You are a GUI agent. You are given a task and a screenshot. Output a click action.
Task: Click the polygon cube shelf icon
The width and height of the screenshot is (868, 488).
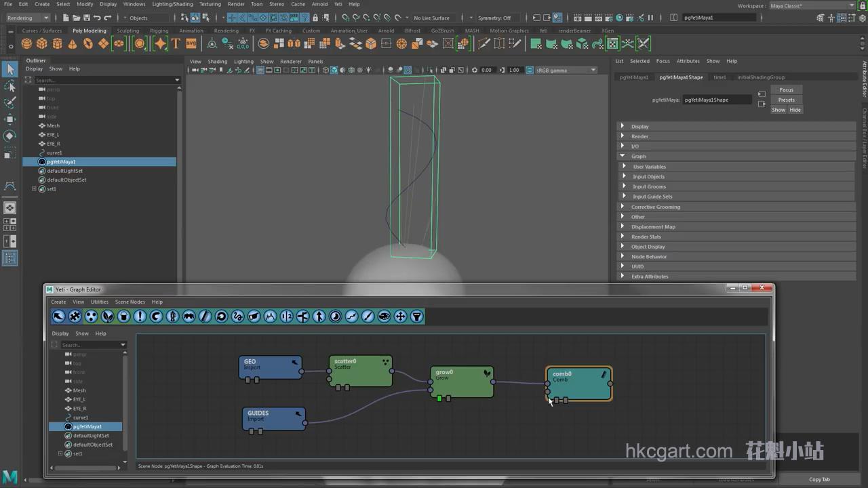(x=42, y=43)
